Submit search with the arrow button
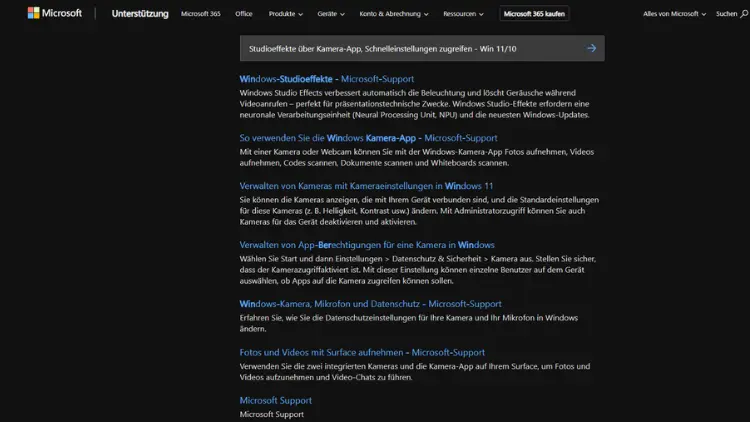This screenshot has width=750, height=422. (591, 48)
